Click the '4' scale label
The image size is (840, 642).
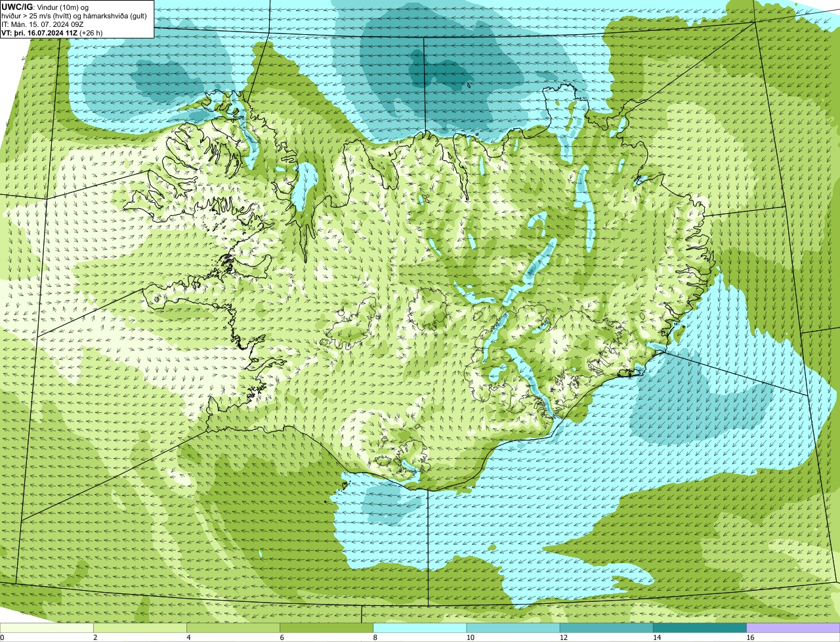pos(188,637)
